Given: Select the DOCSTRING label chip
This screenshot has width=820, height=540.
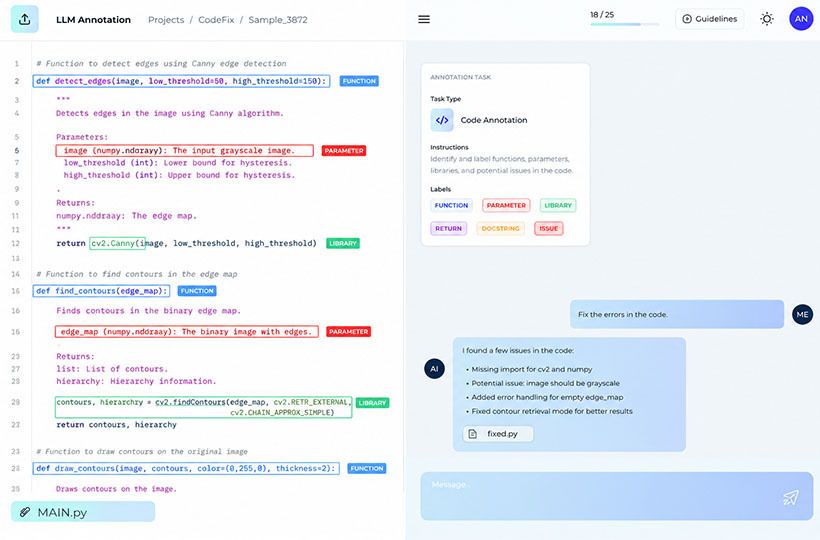Looking at the screenshot, I should pos(500,228).
